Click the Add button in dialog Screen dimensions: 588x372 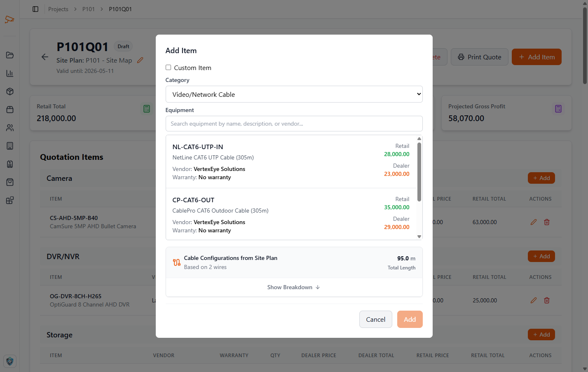[x=410, y=319]
